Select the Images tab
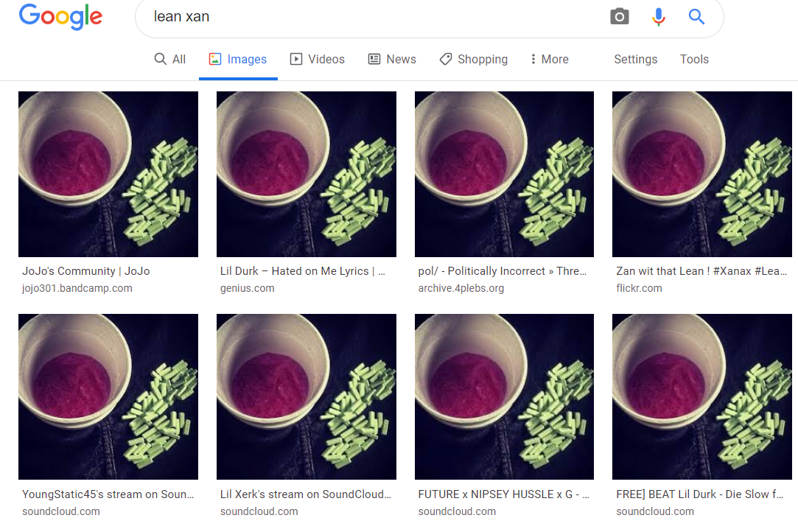Screen dimensions: 798x532 click(238, 60)
